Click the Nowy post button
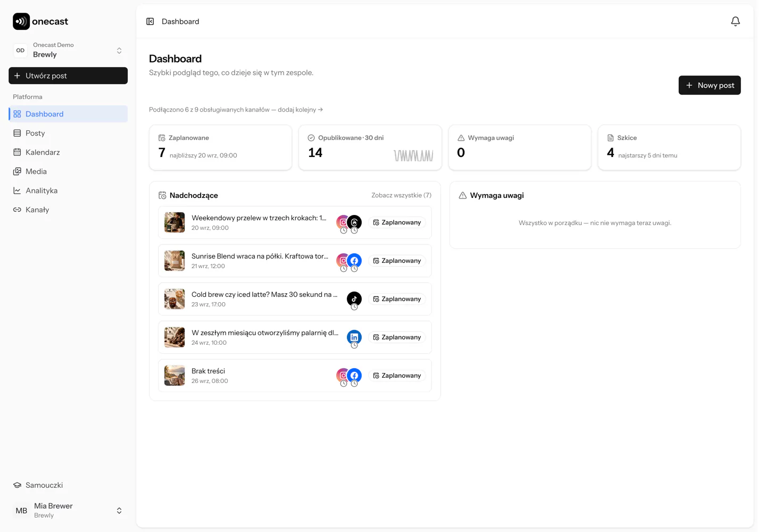The height and width of the screenshot is (532, 766). pyautogui.click(x=710, y=85)
